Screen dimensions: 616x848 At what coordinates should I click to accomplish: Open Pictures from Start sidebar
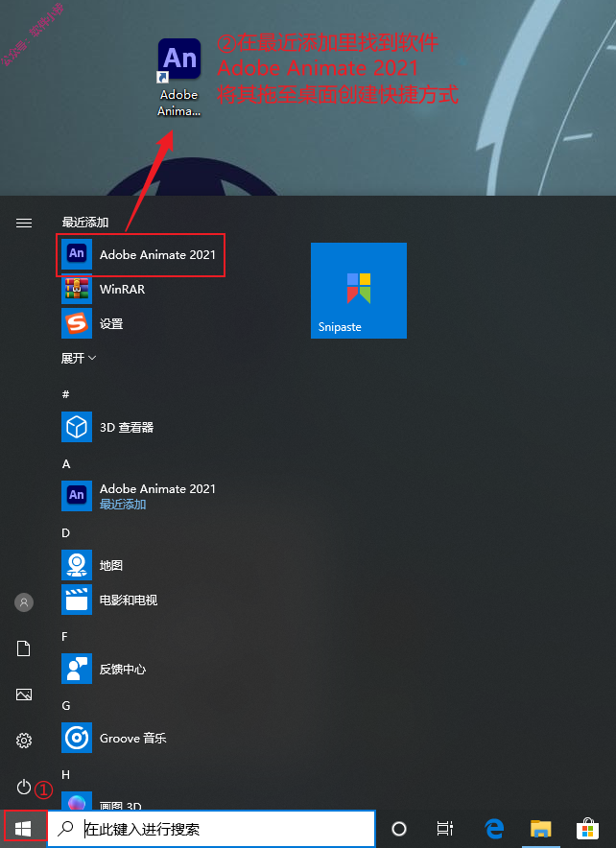point(24,695)
